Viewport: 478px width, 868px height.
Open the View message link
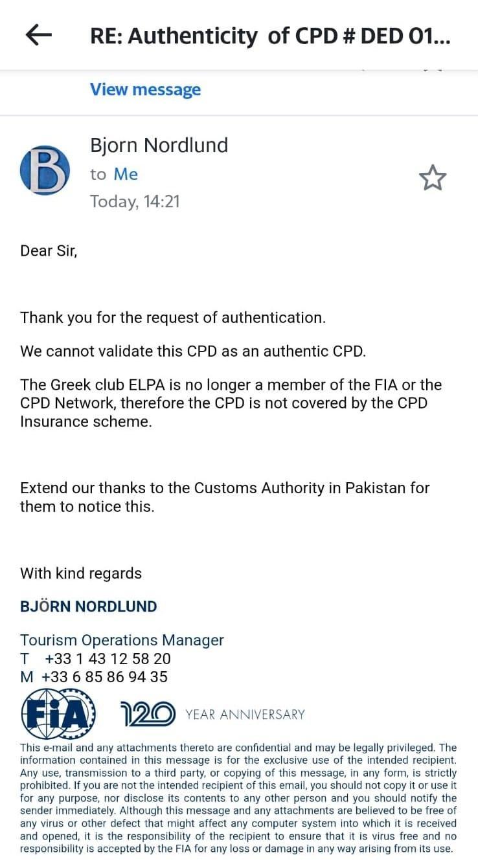click(x=145, y=89)
